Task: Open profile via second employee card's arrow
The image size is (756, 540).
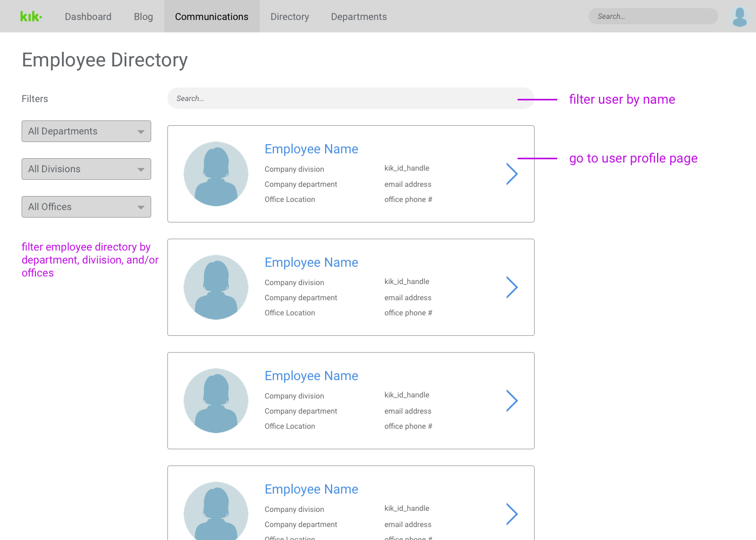Action: (512, 287)
